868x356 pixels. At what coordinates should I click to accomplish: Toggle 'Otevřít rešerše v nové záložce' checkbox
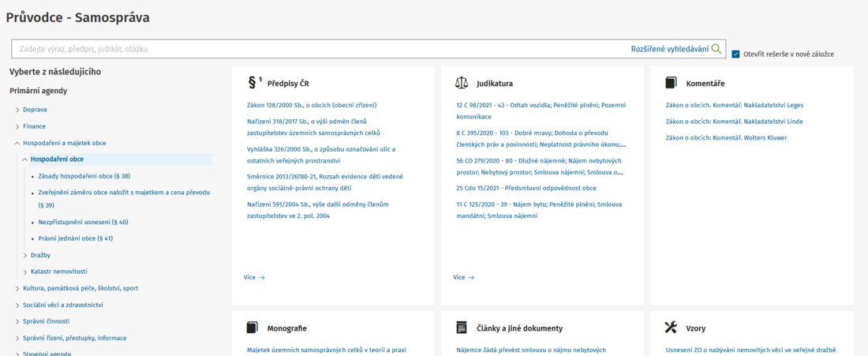735,54
